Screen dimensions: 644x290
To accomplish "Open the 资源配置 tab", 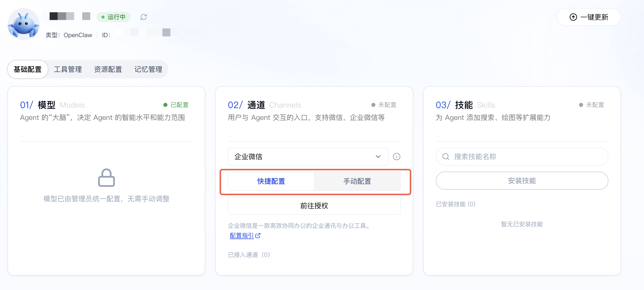I will pos(108,69).
